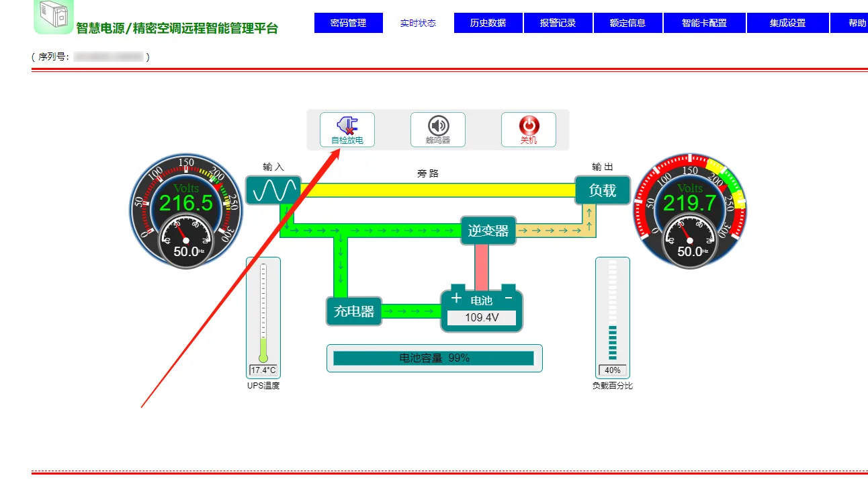Start the 自检放电 self-test discharge
Screen dimensions: 868x488
coord(347,130)
